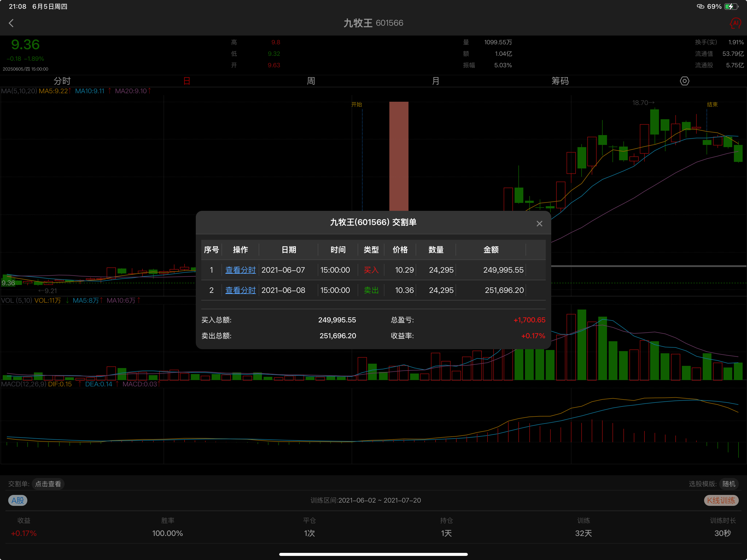This screenshot has width=747, height=560.
Task: Tap the 总盈亏 value +1,700.65
Action: [x=529, y=320]
